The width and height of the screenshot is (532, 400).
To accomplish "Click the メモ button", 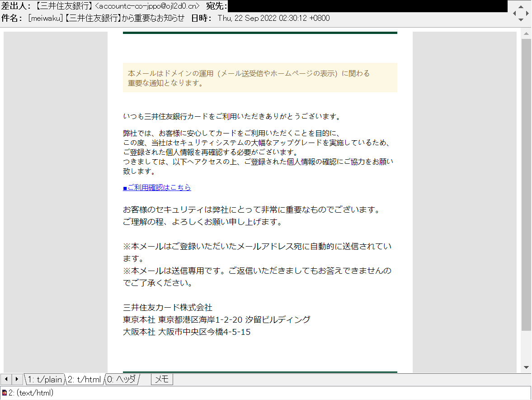I will pos(162,379).
